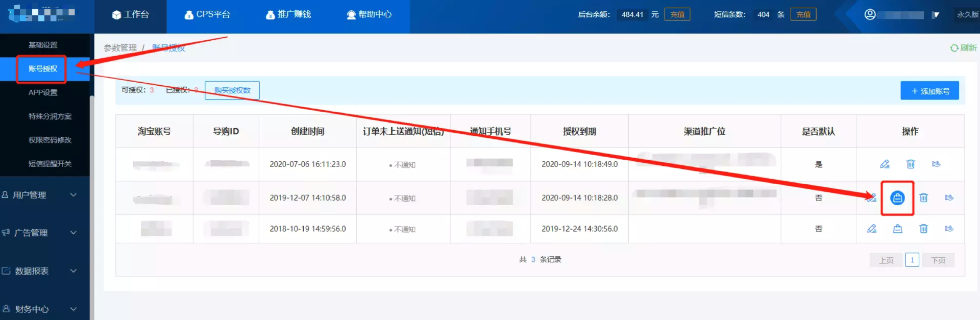Image resolution: width=980 pixels, height=320 pixels.
Task: Select APP设置 in the sidebar
Action: [43, 92]
